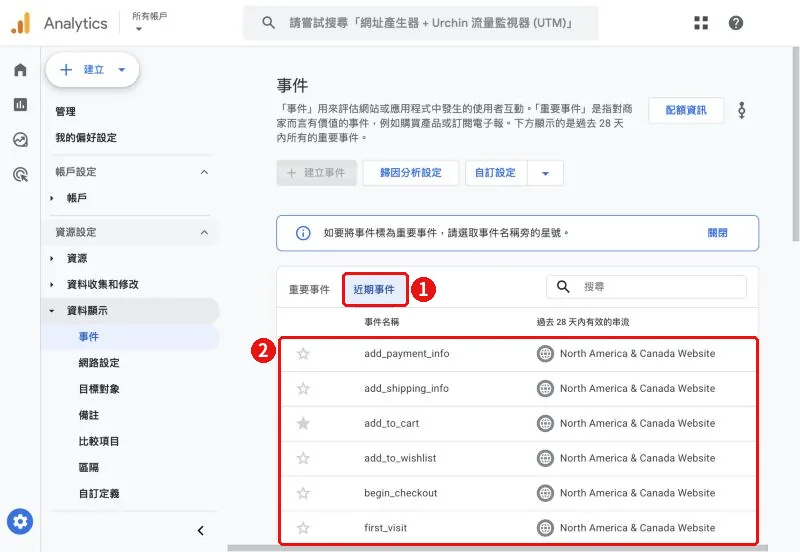Open the help question mark icon
This screenshot has width=800, height=552.
736,23
